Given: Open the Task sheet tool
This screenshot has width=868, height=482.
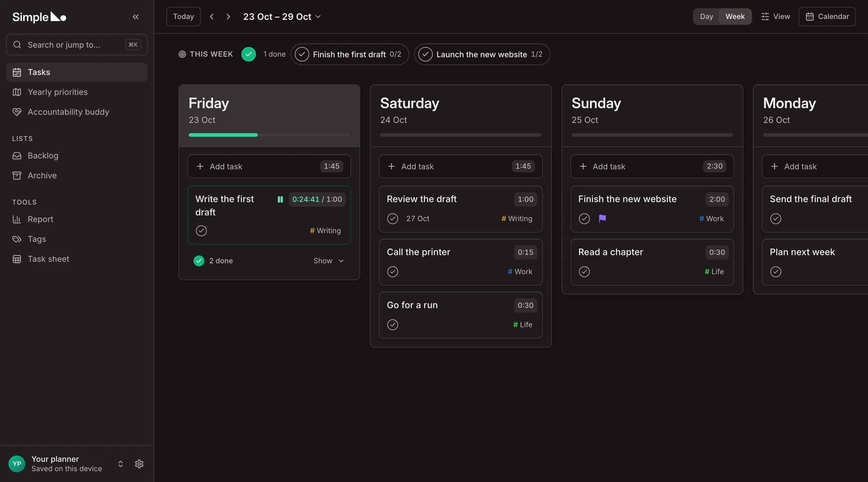Looking at the screenshot, I should click(x=77, y=259).
